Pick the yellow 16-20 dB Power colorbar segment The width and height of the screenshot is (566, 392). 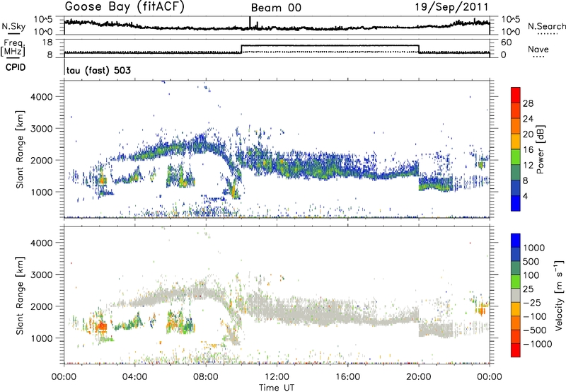tap(516, 142)
